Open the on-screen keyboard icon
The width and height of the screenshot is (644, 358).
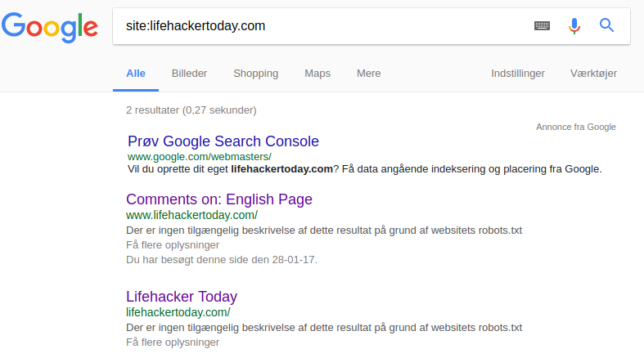pyautogui.click(x=542, y=26)
